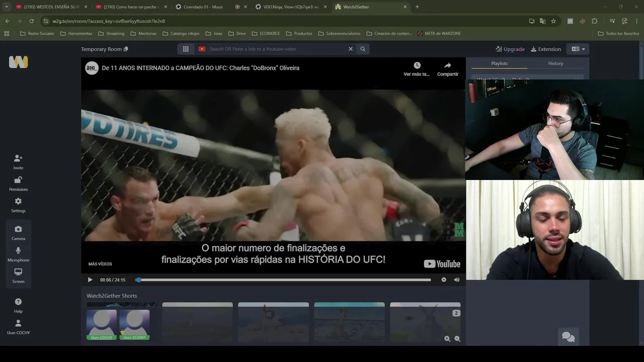The image size is (644, 362).
Task: Click the Watch2Gether logo
Action: pos(18,62)
